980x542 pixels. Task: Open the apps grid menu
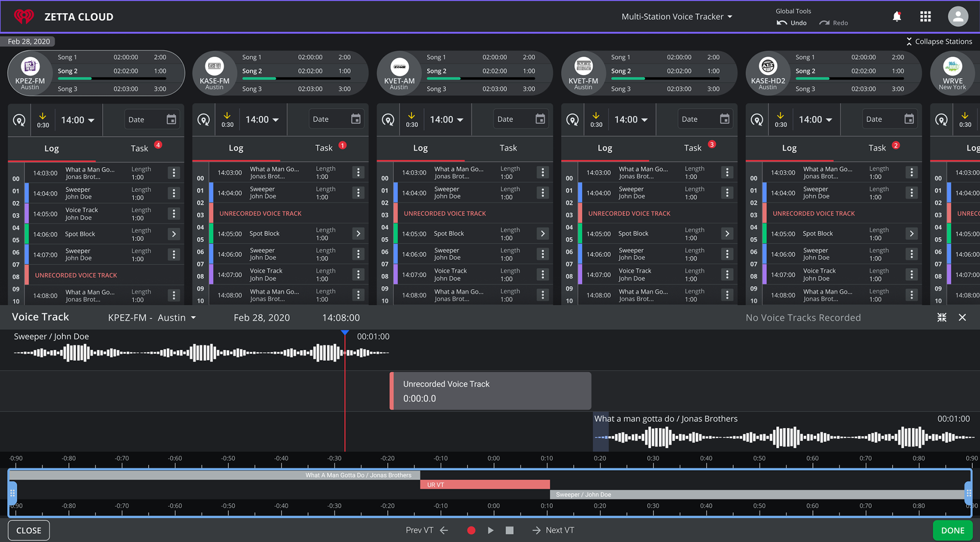(925, 17)
